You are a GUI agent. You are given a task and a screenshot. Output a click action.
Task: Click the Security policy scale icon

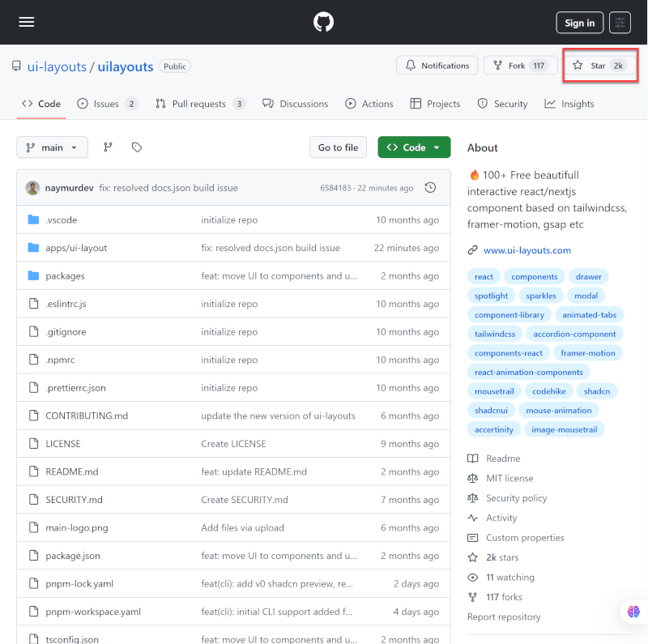pyautogui.click(x=472, y=498)
